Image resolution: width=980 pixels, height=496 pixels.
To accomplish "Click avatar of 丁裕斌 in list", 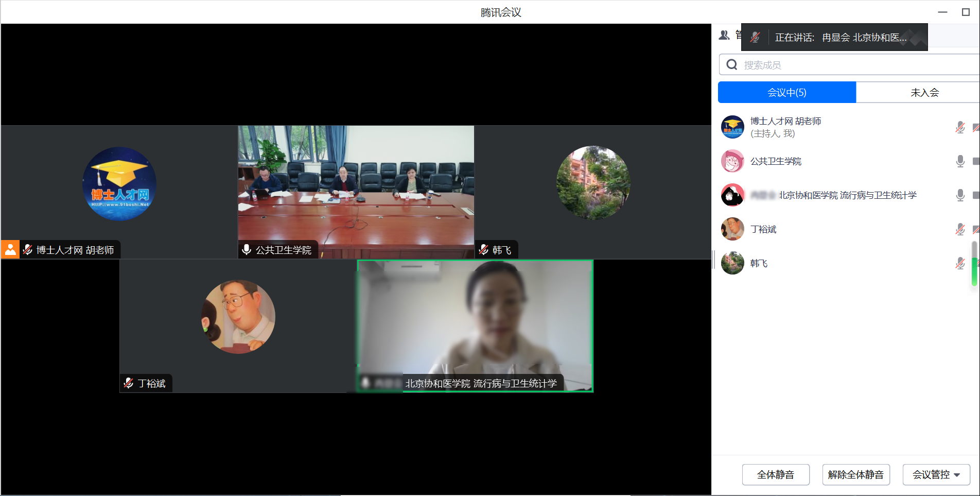I will (x=732, y=229).
